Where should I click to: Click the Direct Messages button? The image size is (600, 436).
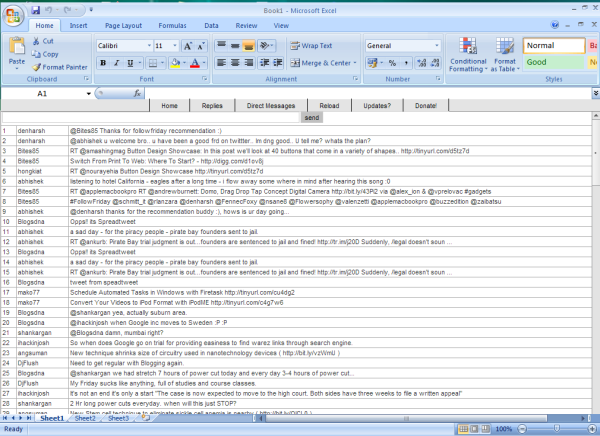pos(271,106)
